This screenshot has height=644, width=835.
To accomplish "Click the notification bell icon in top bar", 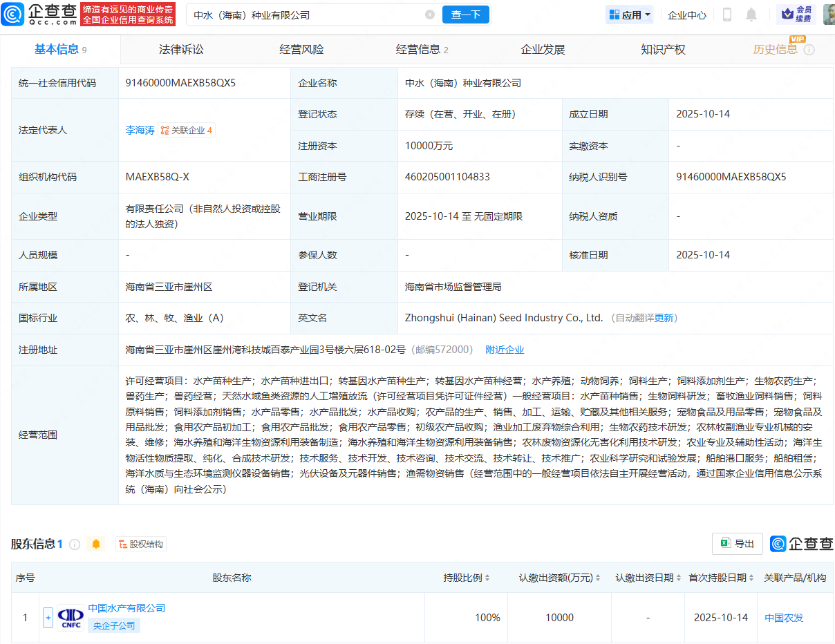I will coord(751,14).
